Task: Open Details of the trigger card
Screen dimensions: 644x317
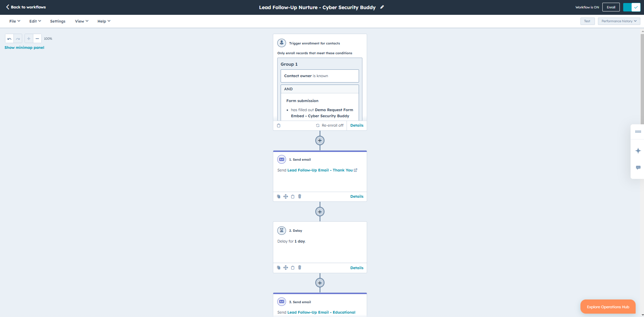Action: [357, 125]
